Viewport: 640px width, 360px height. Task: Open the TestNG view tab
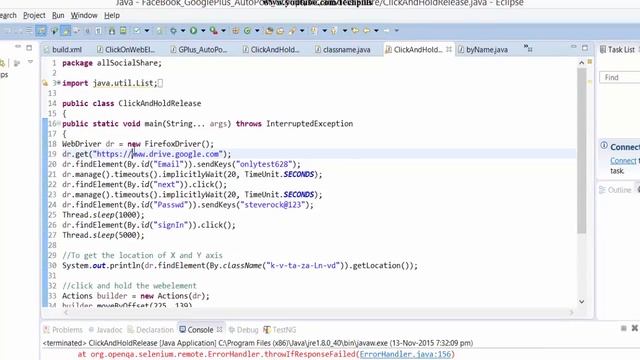(280, 329)
